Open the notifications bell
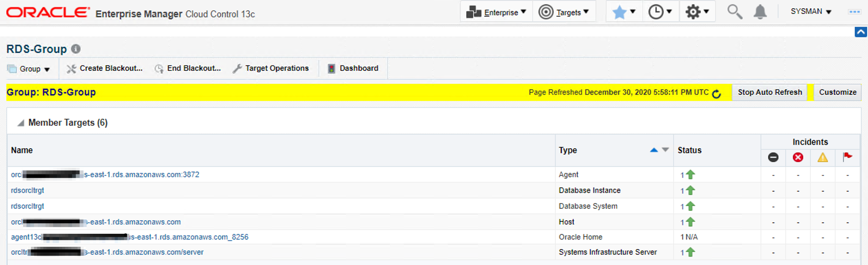 coord(760,12)
